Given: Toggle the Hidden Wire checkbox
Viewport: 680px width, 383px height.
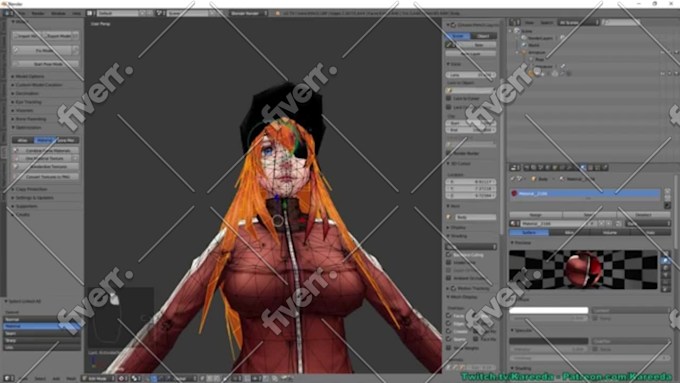Looking at the screenshot, I should (x=448, y=262).
